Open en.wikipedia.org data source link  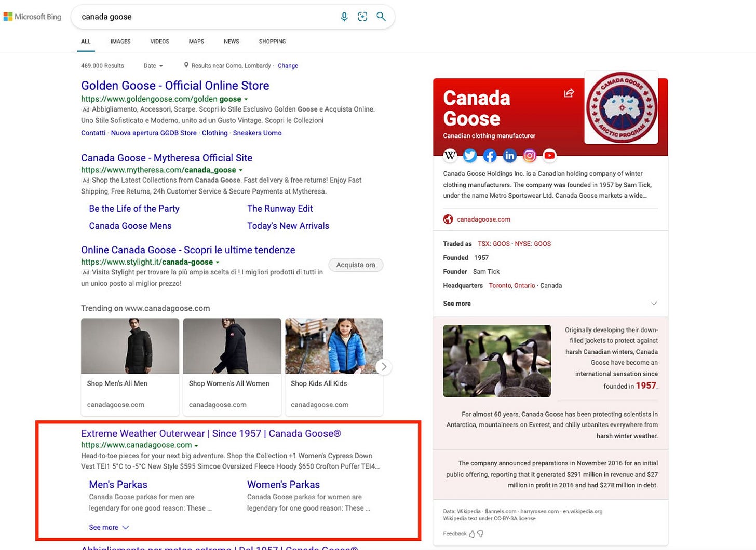click(583, 511)
